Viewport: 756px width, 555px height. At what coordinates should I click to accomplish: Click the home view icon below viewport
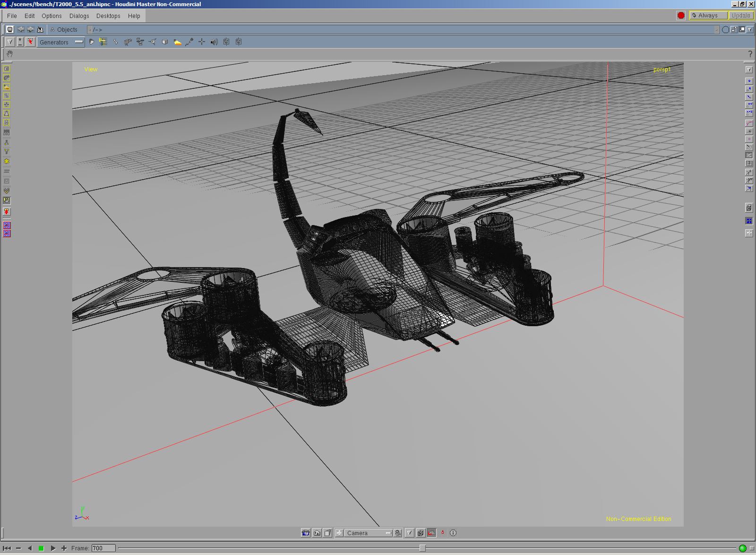(317, 533)
